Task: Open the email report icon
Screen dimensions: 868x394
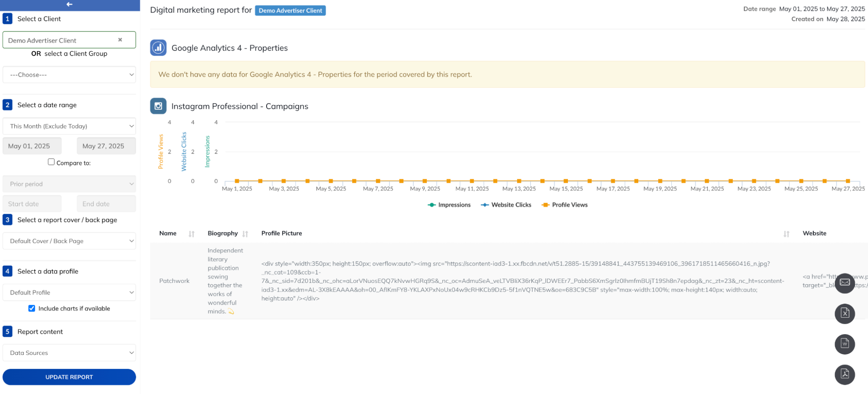Action: click(845, 283)
